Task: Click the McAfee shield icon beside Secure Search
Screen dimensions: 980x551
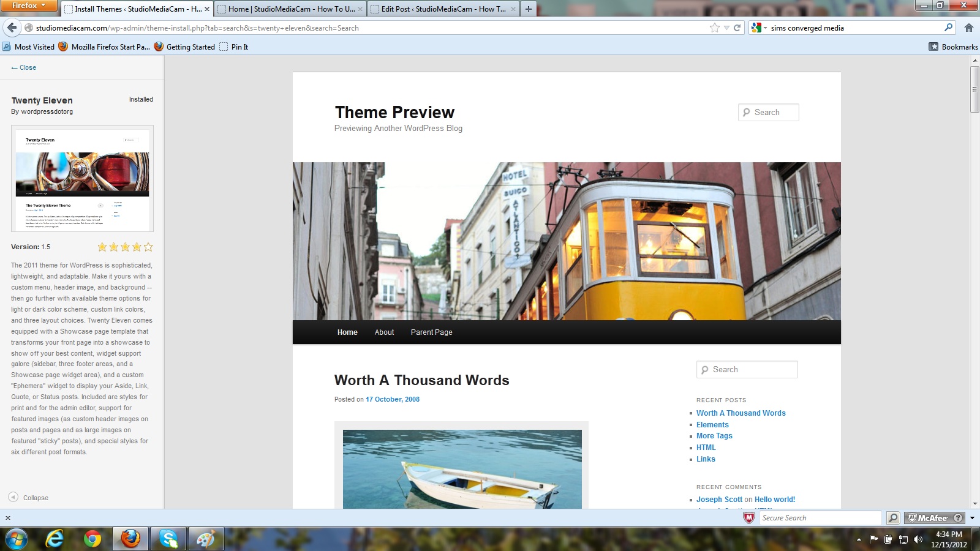Action: pos(748,518)
